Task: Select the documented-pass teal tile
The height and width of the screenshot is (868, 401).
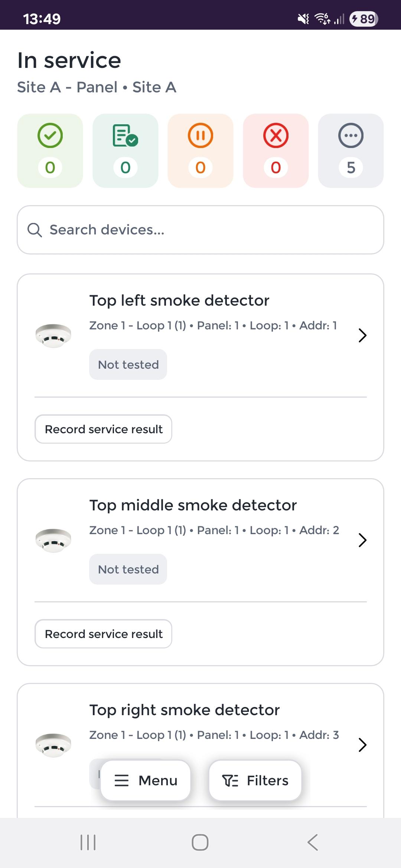Action: [x=125, y=151]
